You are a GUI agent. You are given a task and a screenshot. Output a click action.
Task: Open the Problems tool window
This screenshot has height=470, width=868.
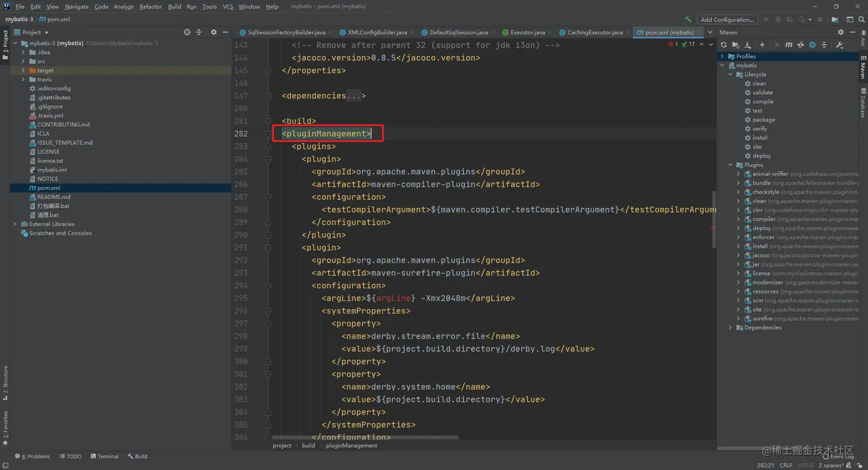(x=33, y=456)
